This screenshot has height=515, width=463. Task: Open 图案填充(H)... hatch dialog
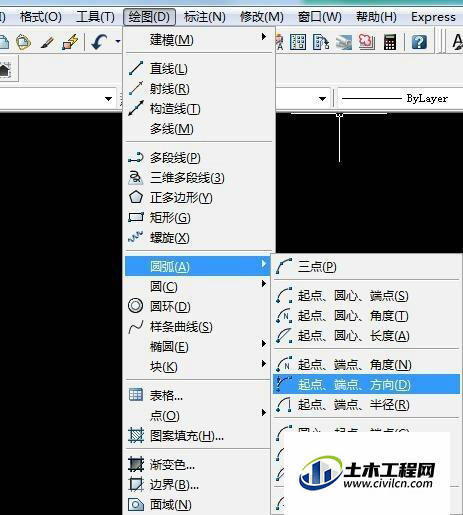coord(198,436)
